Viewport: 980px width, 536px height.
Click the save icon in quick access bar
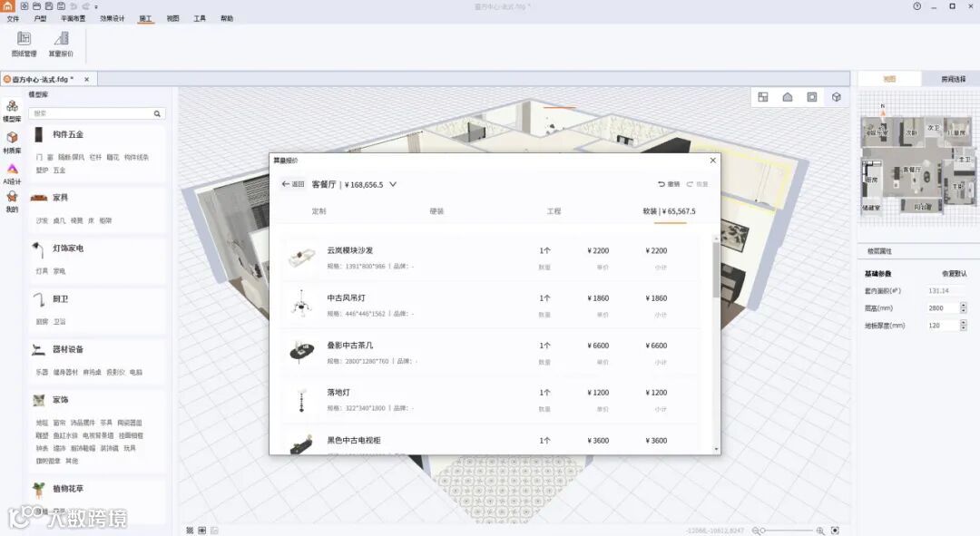(x=49, y=6)
